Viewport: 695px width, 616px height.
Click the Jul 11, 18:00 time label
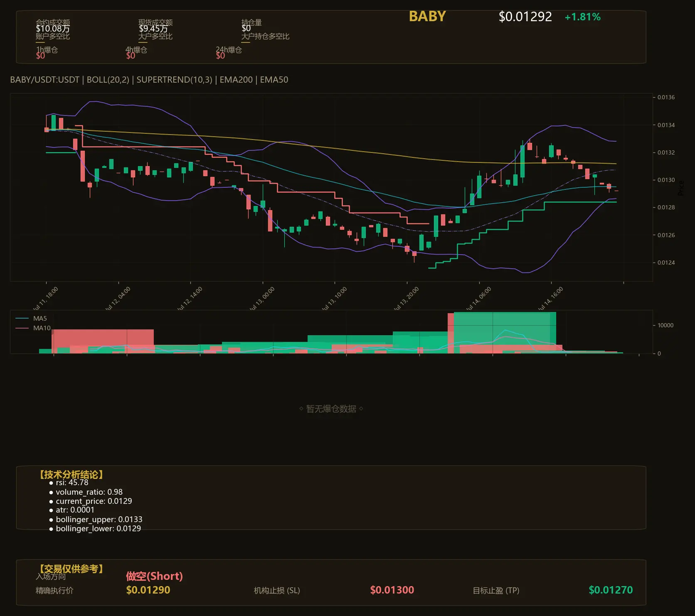pyautogui.click(x=45, y=299)
